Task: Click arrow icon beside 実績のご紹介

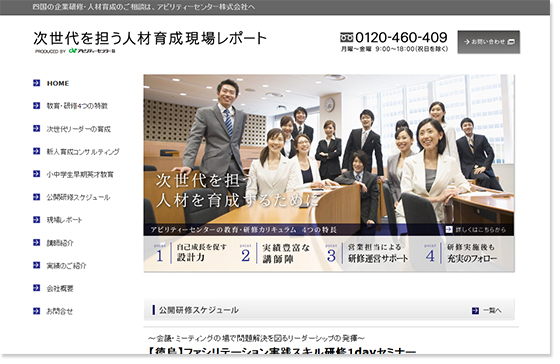Action: pyautogui.click(x=36, y=265)
